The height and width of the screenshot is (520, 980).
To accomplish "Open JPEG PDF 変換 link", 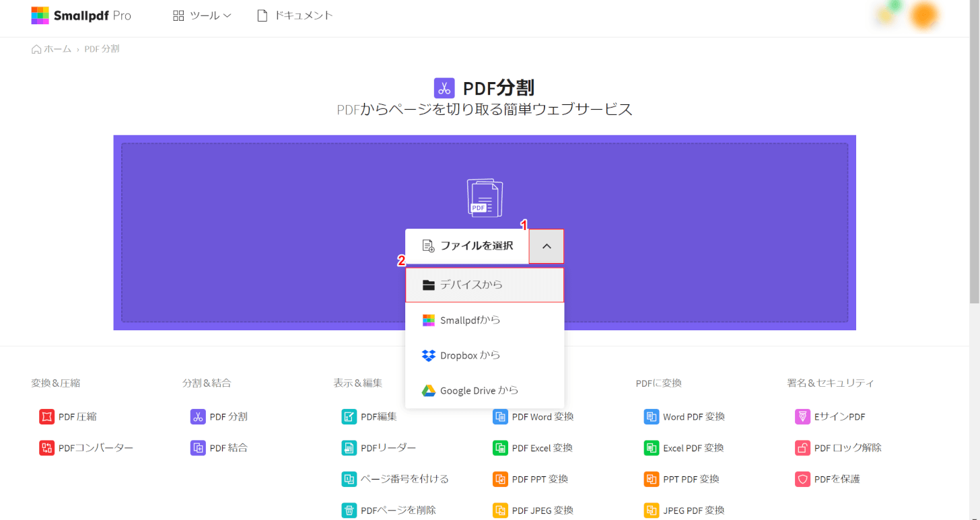I will pyautogui.click(x=694, y=510).
